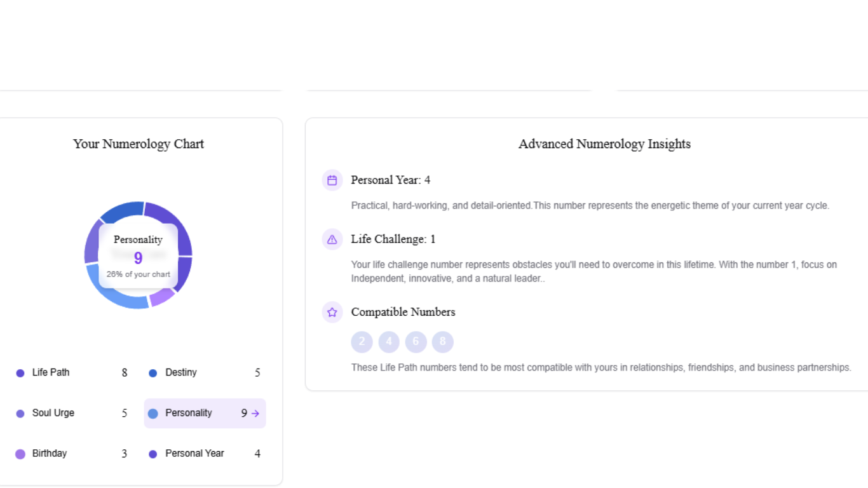Click the arrow next to Personality 9
868x488 pixels.
(255, 414)
